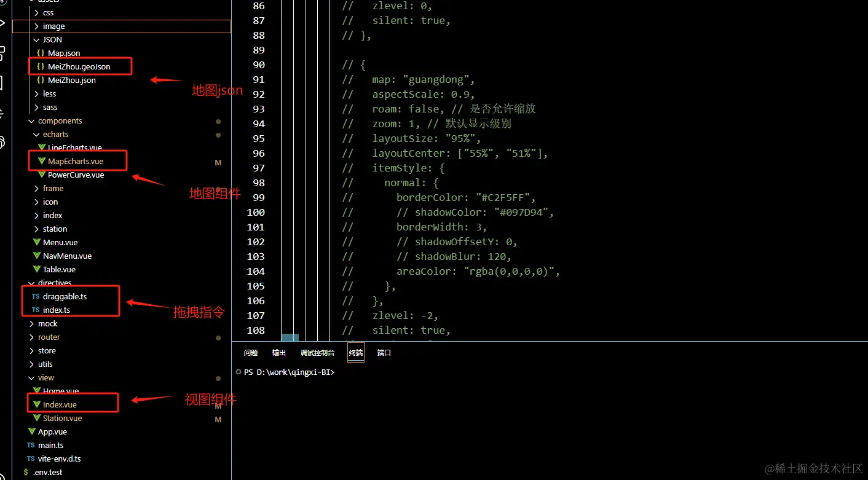Open the store folder

pos(47,351)
